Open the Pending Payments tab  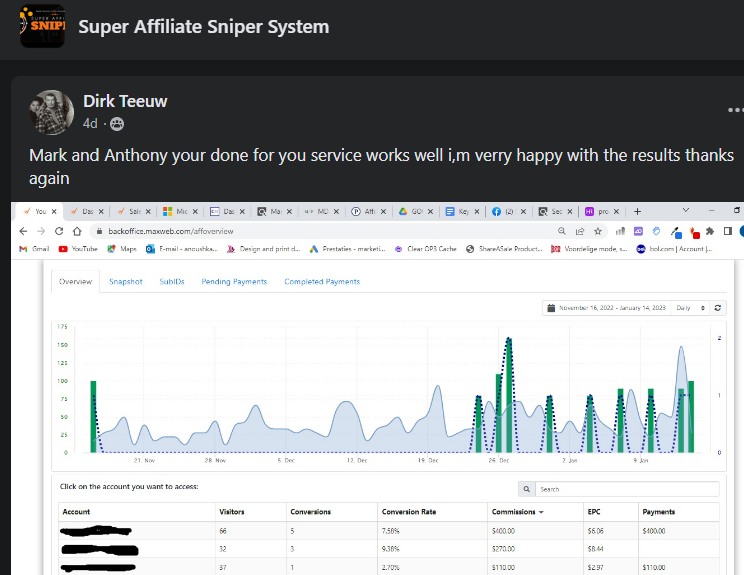click(234, 282)
